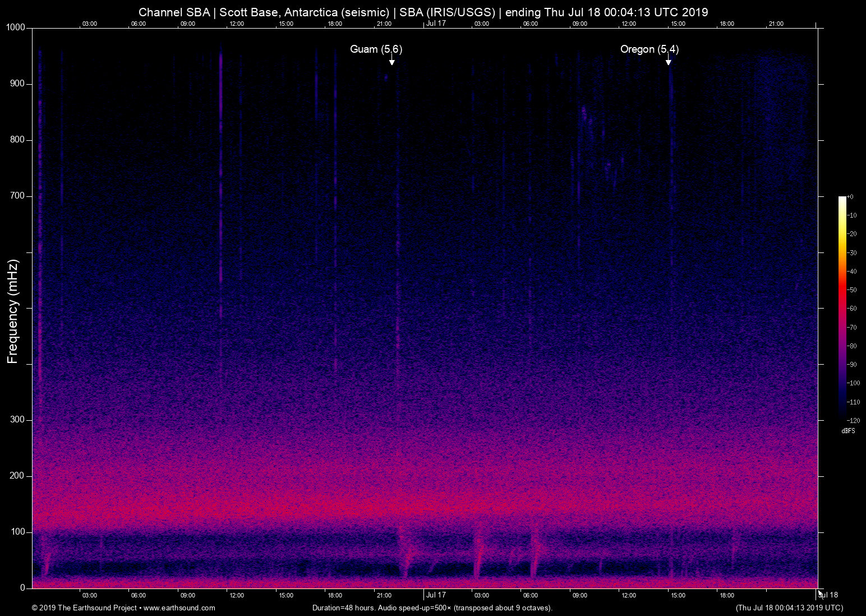Viewport: 866px width, 616px height.
Task: Click the Frequency (mHz) axis label
Action: coord(12,311)
